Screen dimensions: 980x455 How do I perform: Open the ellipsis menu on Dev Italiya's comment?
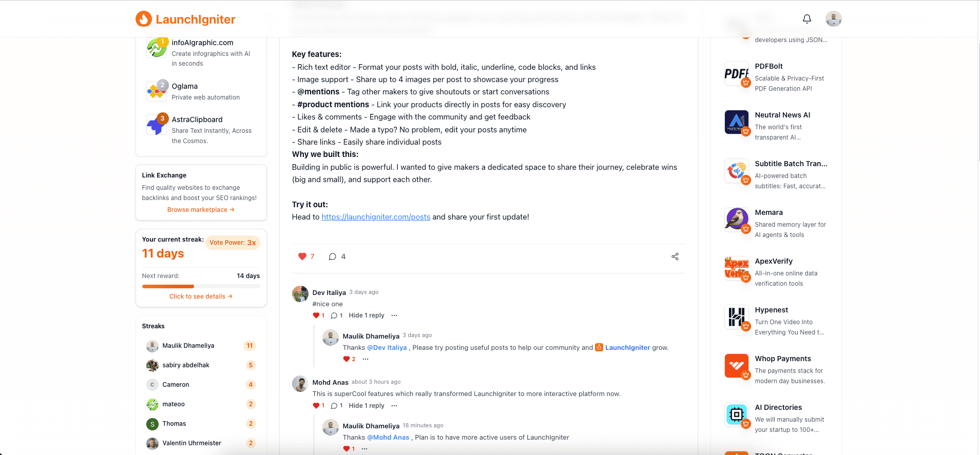(x=394, y=315)
